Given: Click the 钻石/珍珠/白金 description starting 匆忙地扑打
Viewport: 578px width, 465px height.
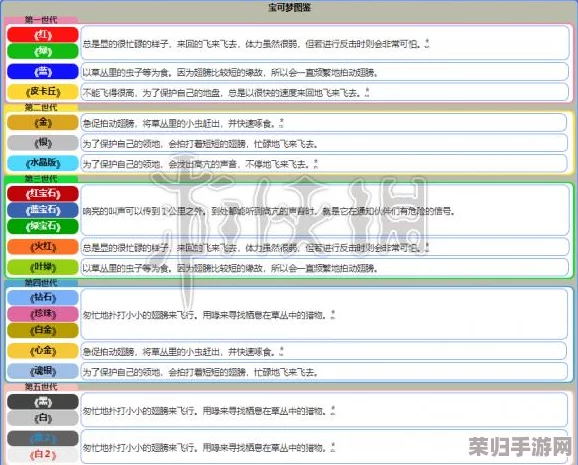Looking at the screenshot, I should click(x=205, y=315).
